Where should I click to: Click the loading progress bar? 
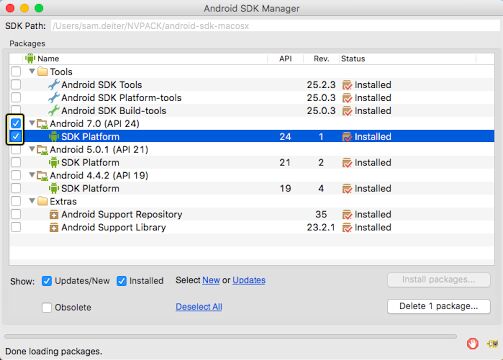230,336
